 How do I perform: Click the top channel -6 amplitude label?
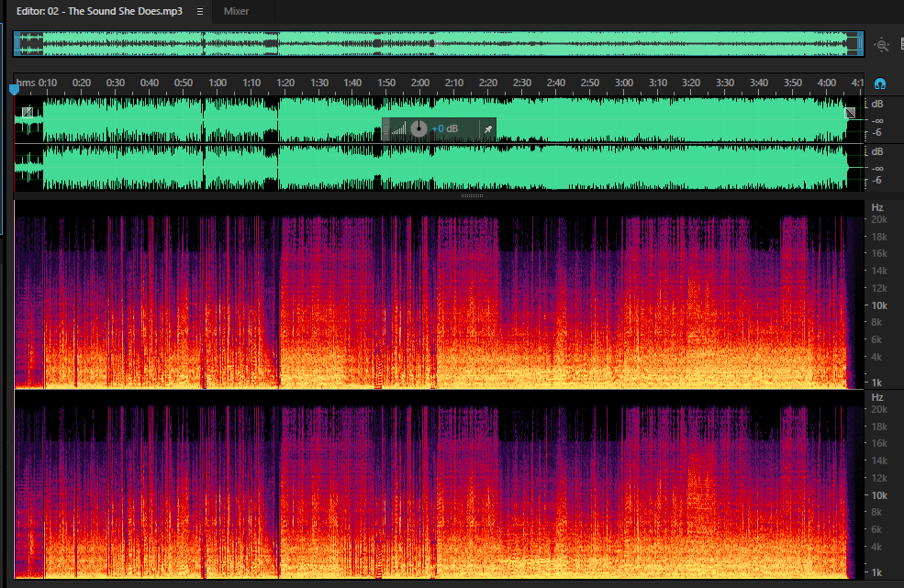tap(876, 133)
